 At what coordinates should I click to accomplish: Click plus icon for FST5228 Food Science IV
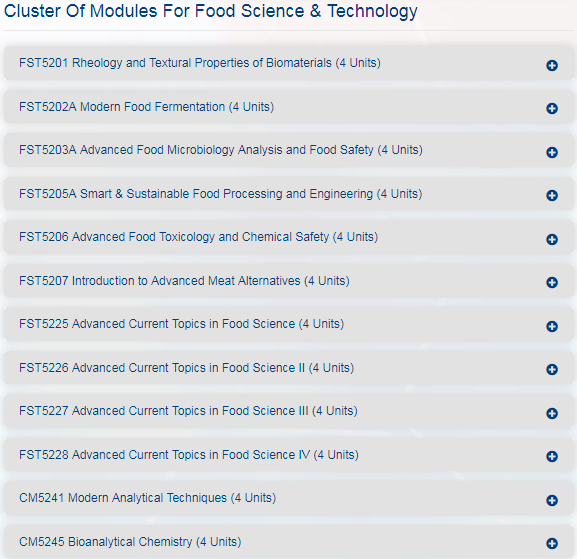pos(552,457)
